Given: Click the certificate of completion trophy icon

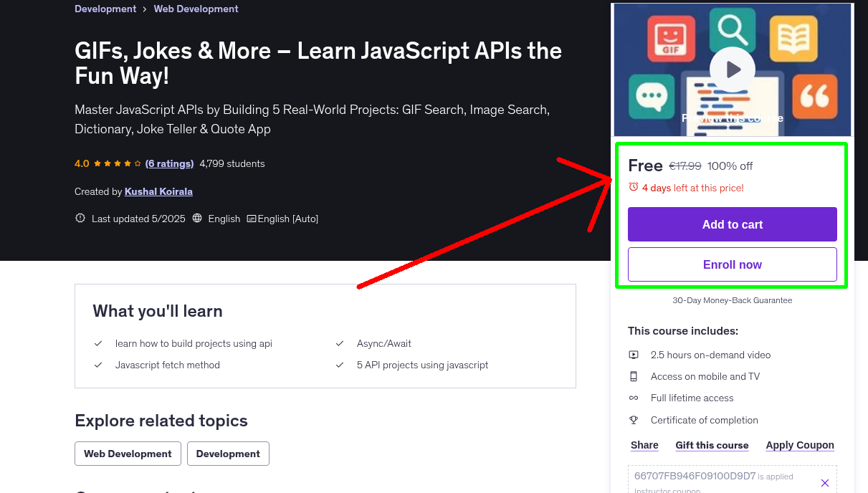Looking at the screenshot, I should [x=633, y=420].
